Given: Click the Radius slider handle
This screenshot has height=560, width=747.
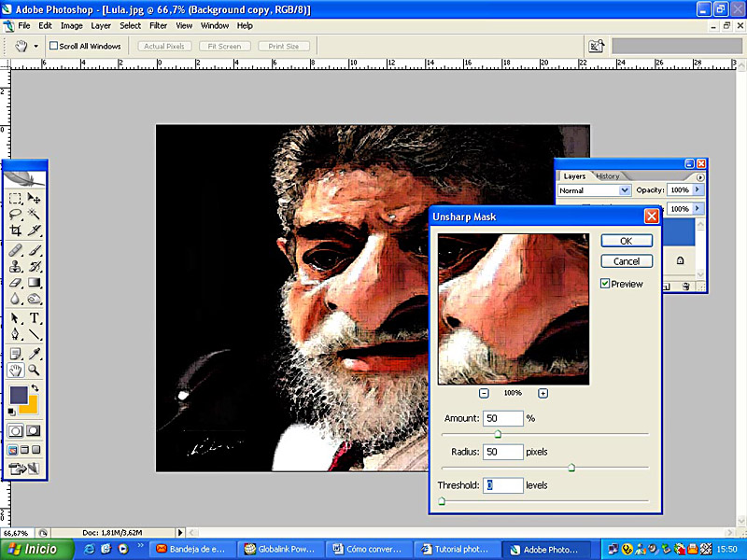Looking at the screenshot, I should point(571,468).
